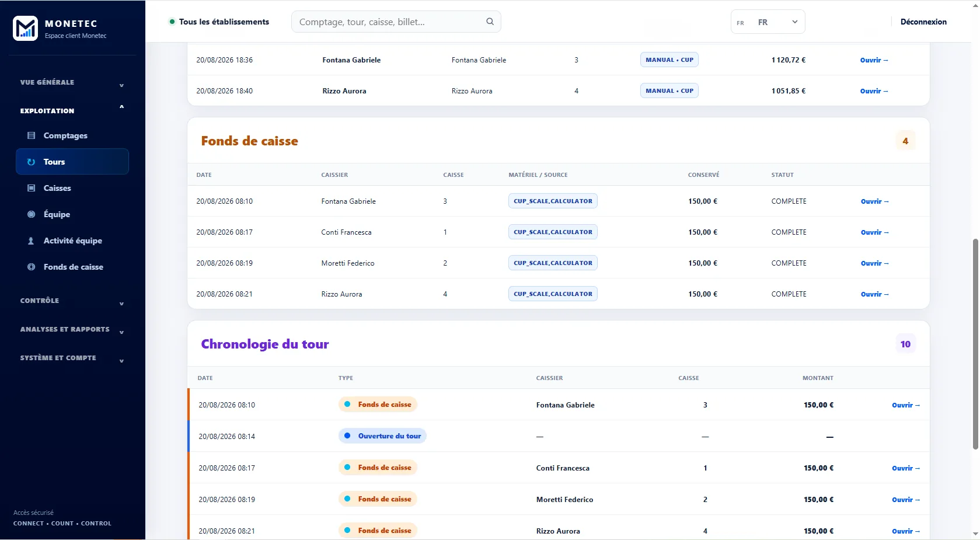Open the FR language dropdown
The width and height of the screenshot is (980, 540).
768,22
